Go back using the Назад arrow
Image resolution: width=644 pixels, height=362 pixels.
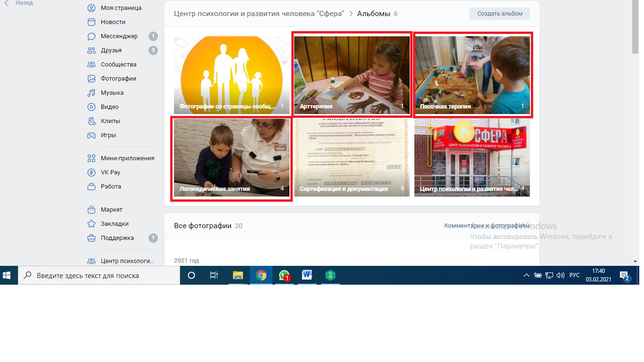click(7, 3)
